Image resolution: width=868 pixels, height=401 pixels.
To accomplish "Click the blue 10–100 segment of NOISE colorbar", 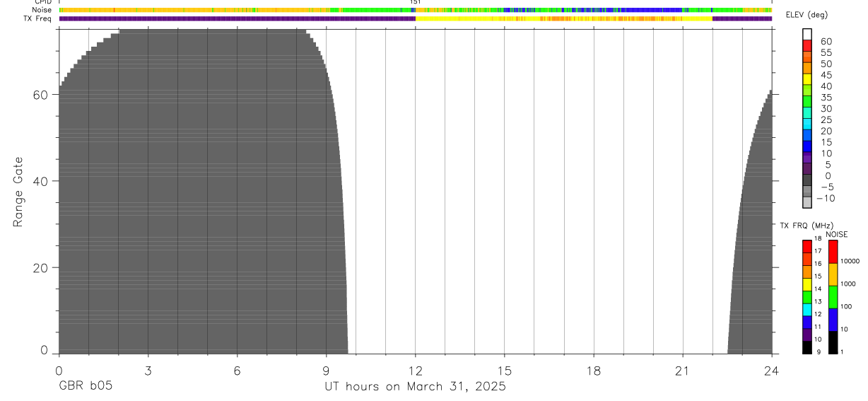I will tap(833, 320).
